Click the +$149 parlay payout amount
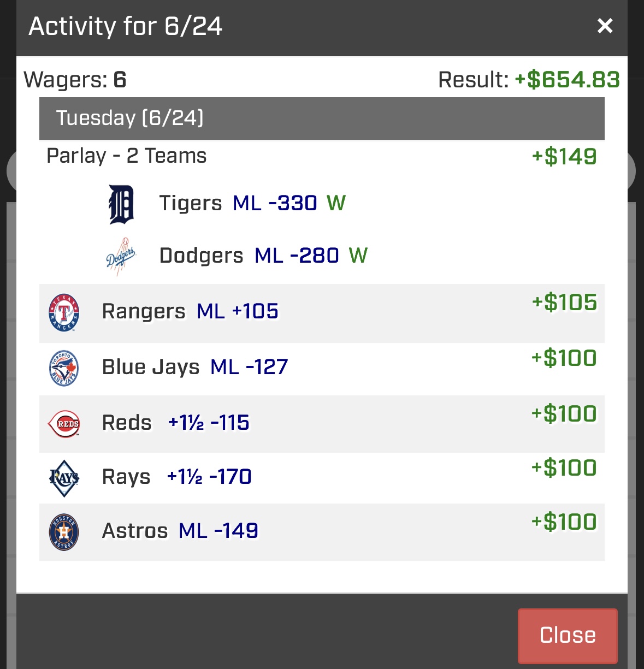 click(x=564, y=157)
